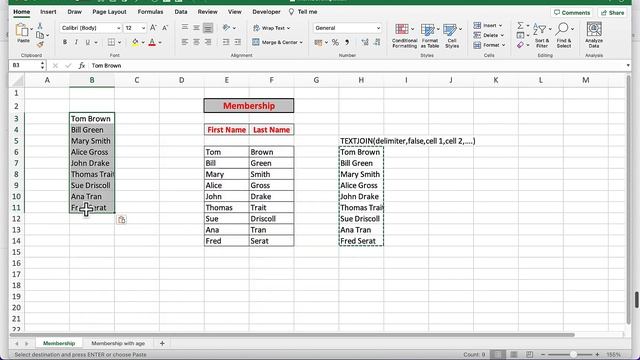Decrease indent icon in Alignment group
This screenshot has height=360, width=640.
click(x=226, y=42)
